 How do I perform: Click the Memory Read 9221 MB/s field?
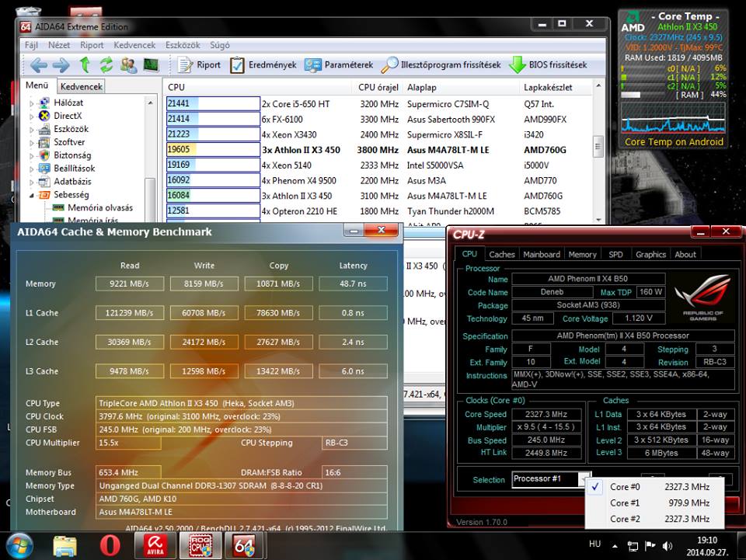(130, 283)
